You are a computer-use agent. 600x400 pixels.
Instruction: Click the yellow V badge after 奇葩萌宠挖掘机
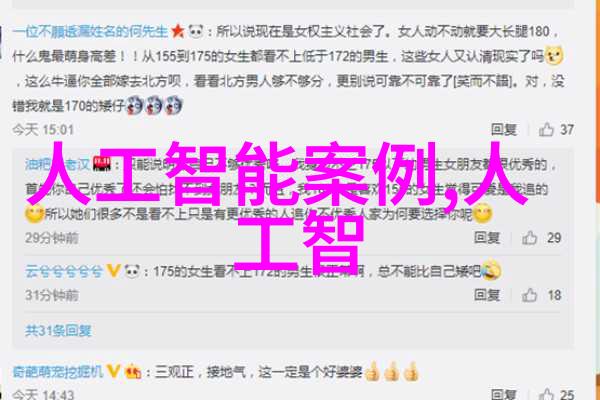(x=114, y=371)
